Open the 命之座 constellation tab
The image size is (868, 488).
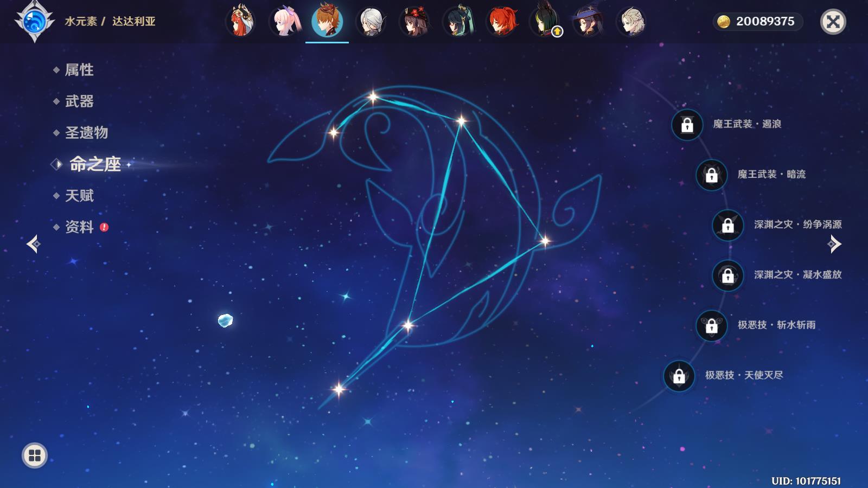click(95, 164)
